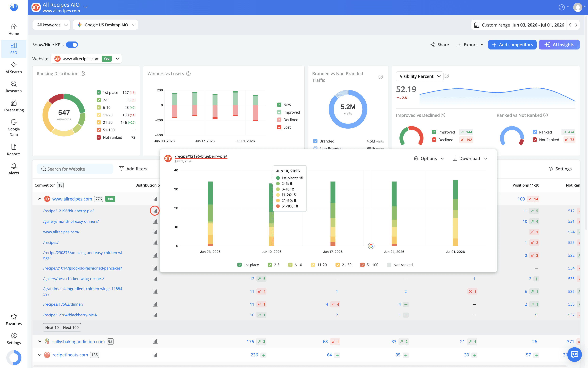Image resolution: width=588 pixels, height=368 pixels.
Task: Open /recipe/12284/blackberry-pie-i/ link
Action: click(x=70, y=315)
